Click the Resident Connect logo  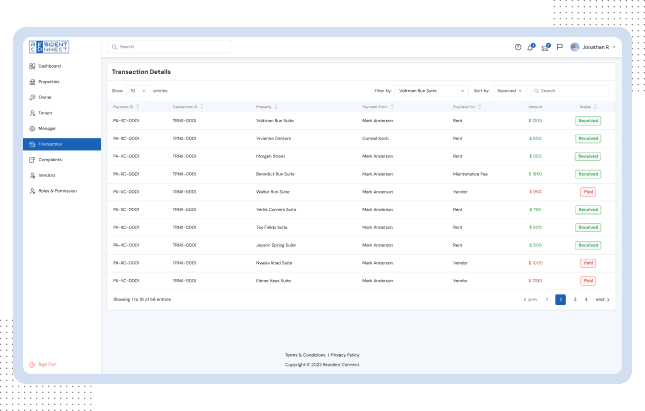tap(48, 47)
